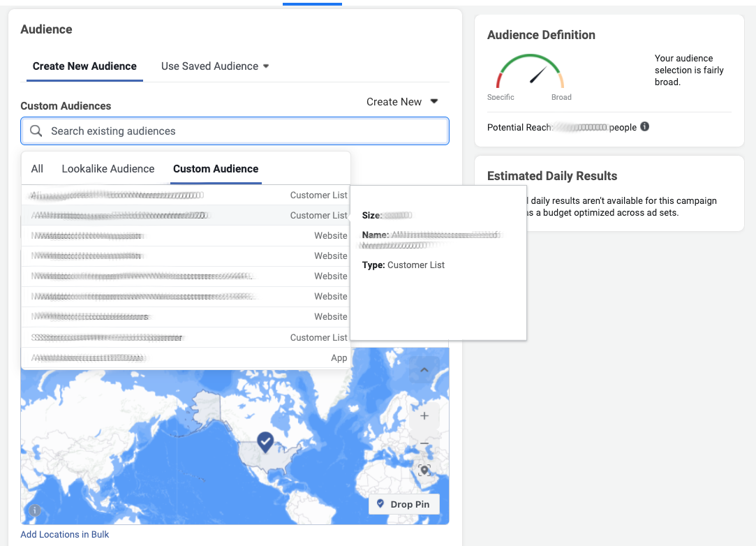Choose the fourth Website audience row
The image size is (756, 546).
tap(186, 297)
